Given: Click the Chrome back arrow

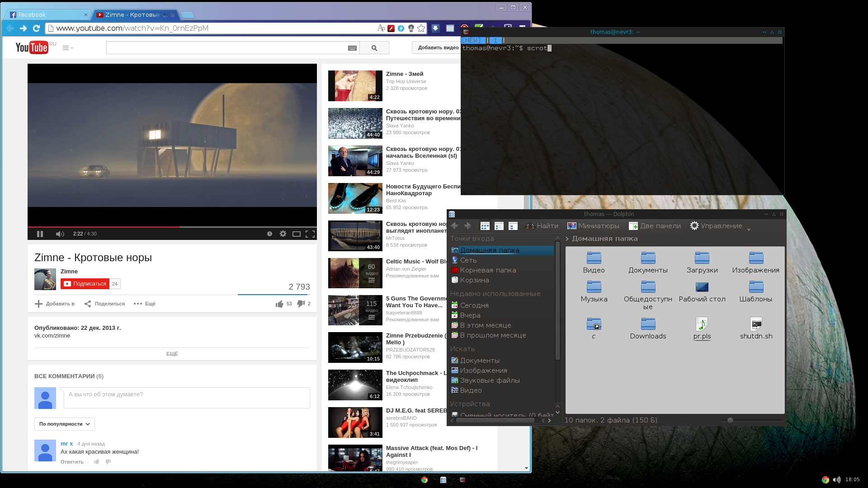Looking at the screenshot, I should [10, 28].
